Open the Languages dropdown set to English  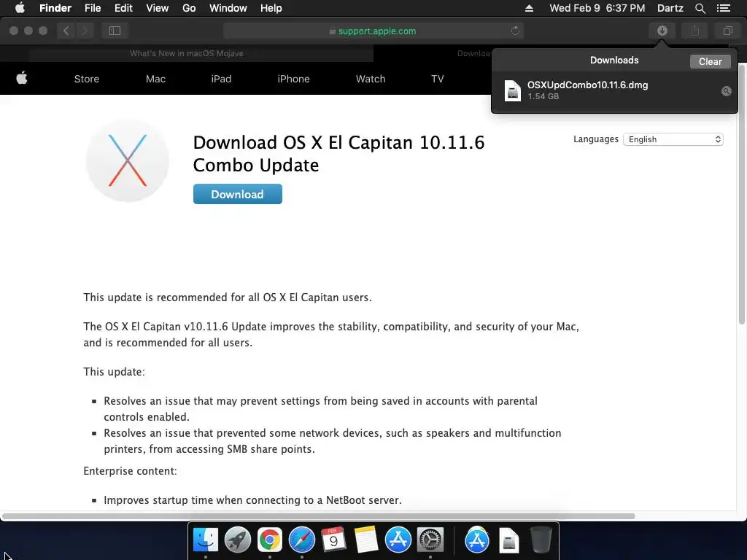(x=673, y=139)
